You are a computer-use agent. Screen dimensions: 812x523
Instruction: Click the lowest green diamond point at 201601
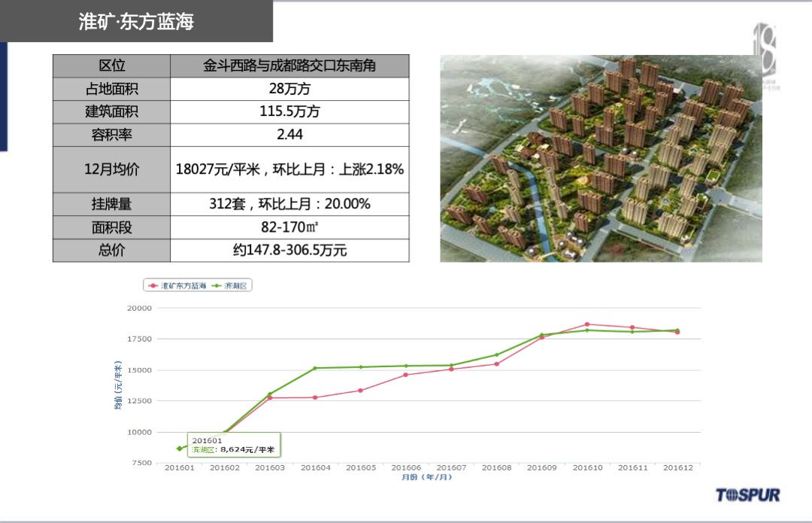(x=179, y=449)
